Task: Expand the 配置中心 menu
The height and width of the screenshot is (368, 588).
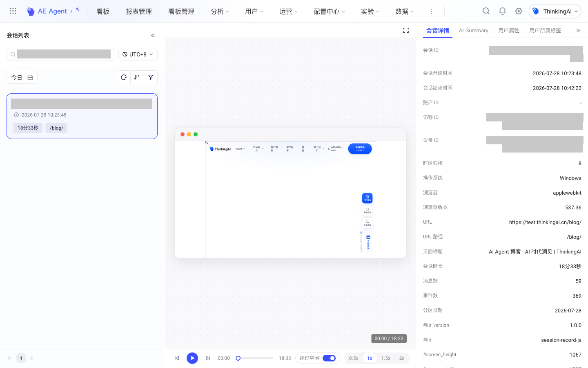Action: pos(329,11)
